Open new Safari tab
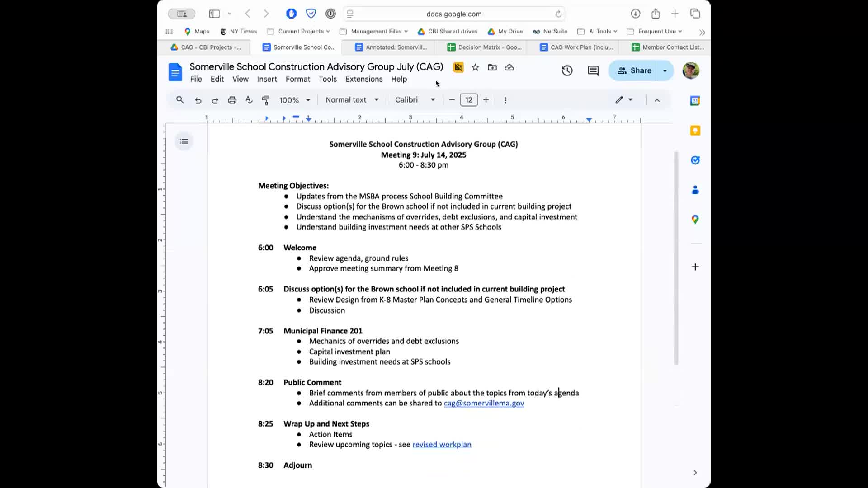Image resolution: width=868 pixels, height=488 pixels. (675, 14)
